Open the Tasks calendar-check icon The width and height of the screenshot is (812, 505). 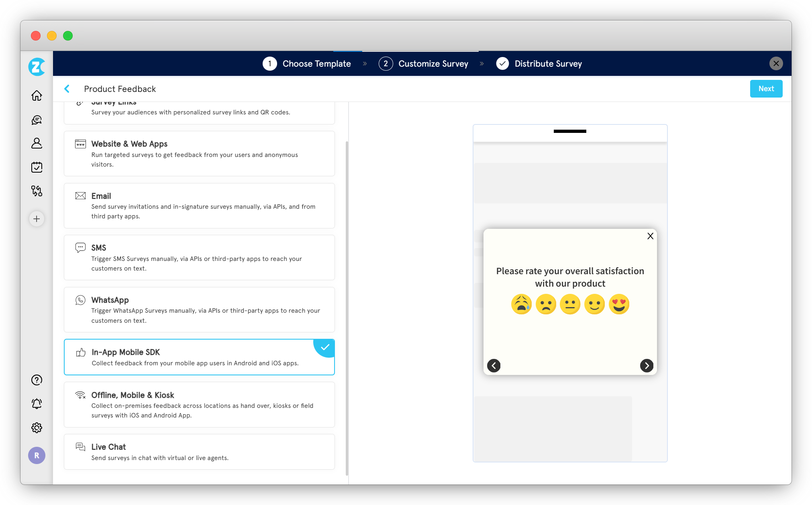coord(37,167)
